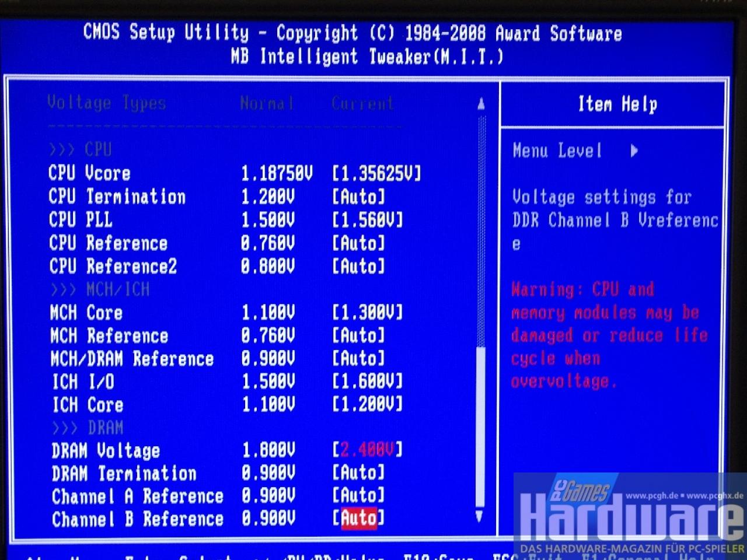Image resolution: width=747 pixels, height=560 pixels.
Task: Select the CPU Reference label
Action: pyautogui.click(x=108, y=243)
